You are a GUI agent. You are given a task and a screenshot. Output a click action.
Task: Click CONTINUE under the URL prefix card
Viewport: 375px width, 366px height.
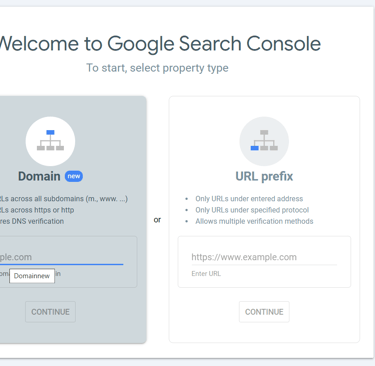pos(264,312)
